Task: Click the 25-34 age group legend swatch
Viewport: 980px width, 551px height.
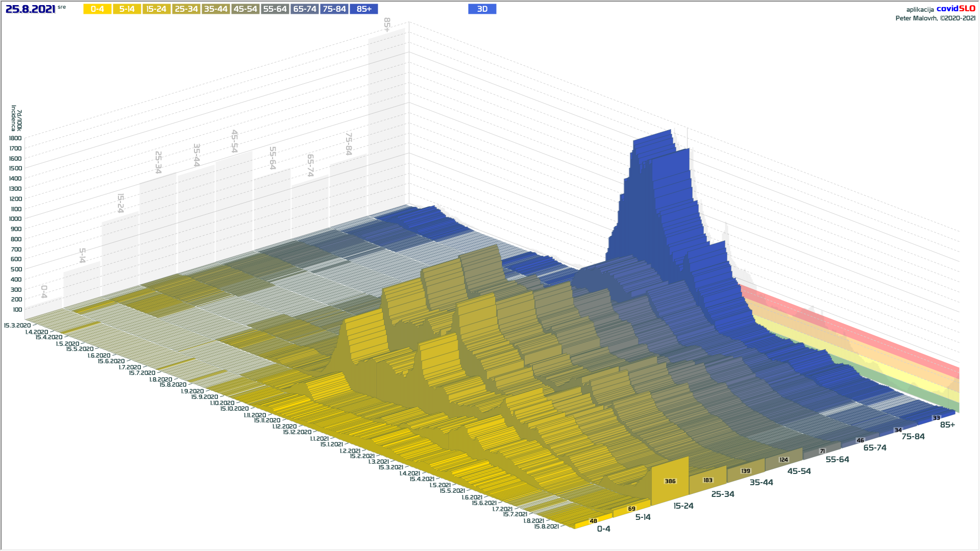Action: [186, 9]
